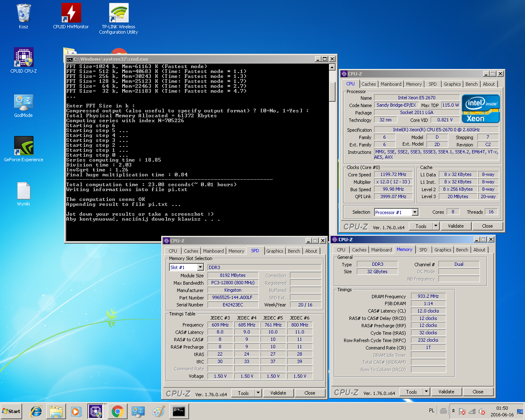Image resolution: width=525 pixels, height=420 pixels.
Task: Click the 32 GBytes memory size field
Action: (x=377, y=272)
